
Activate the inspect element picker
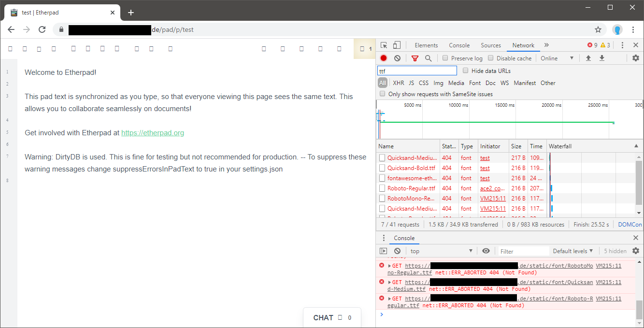click(384, 45)
